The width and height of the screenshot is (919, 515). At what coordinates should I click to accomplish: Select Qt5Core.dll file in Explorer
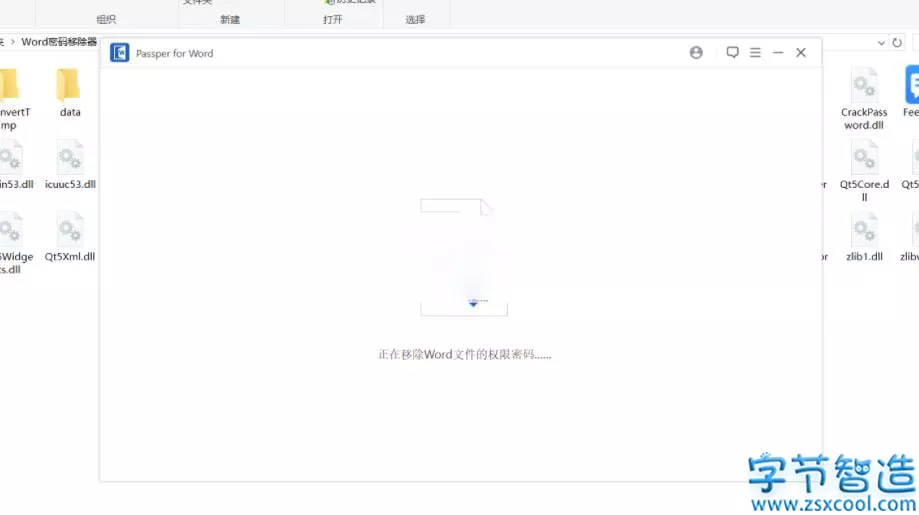click(x=864, y=171)
